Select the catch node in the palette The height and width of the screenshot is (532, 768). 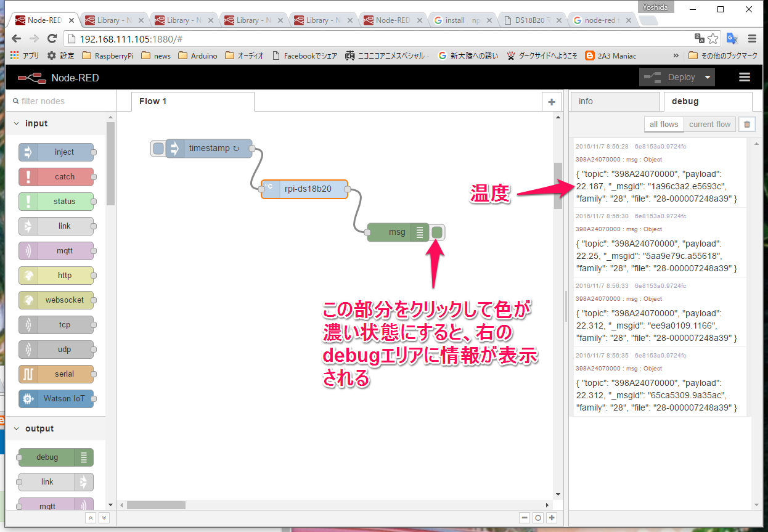56,177
